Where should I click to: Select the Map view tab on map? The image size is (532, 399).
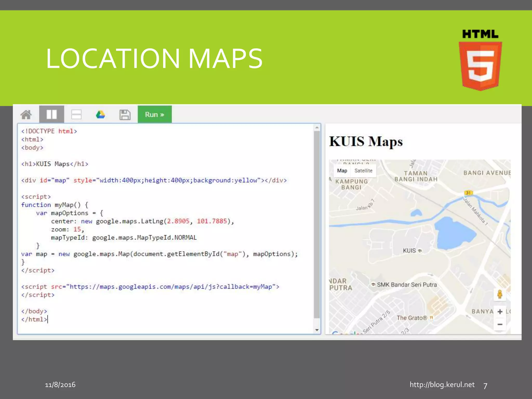point(342,171)
